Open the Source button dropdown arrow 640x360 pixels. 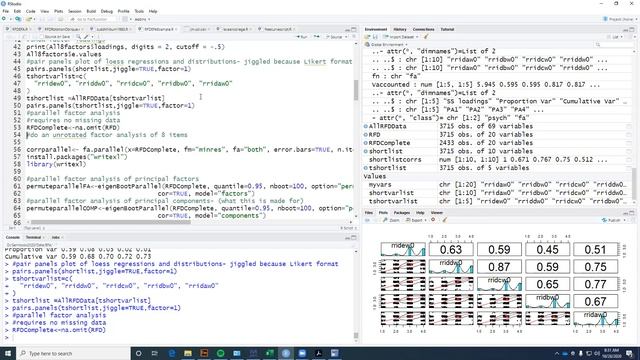coord(346,37)
